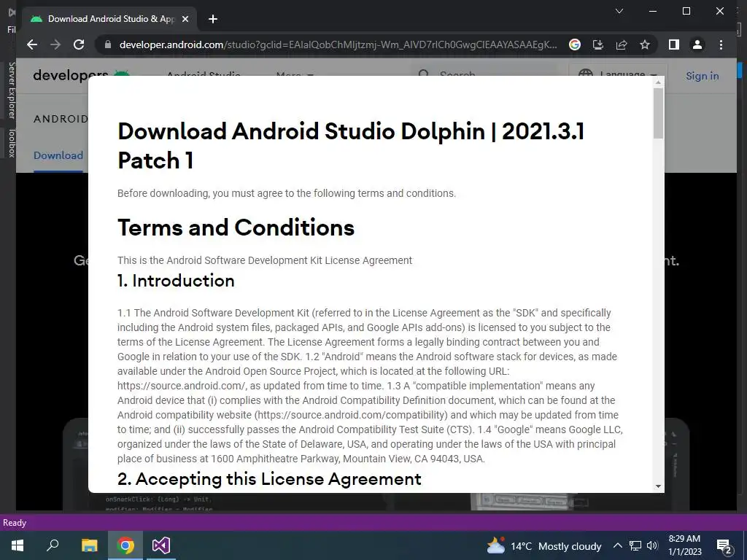Click the terms dialog scrollbar thumb
The image size is (747, 560).
pos(659,113)
